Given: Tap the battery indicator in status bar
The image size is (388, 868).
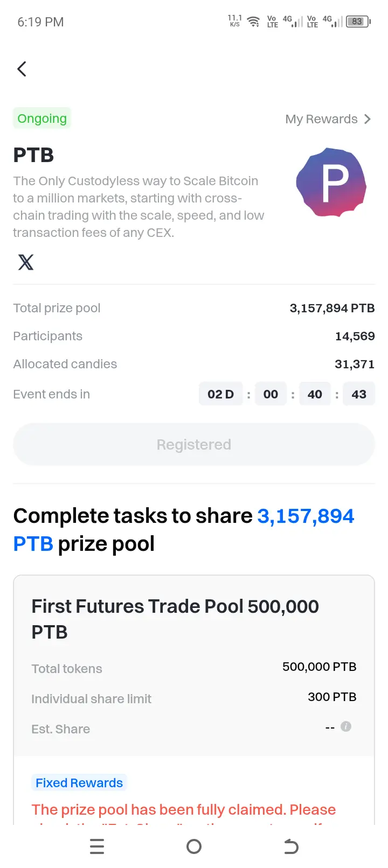Looking at the screenshot, I should [x=358, y=22].
